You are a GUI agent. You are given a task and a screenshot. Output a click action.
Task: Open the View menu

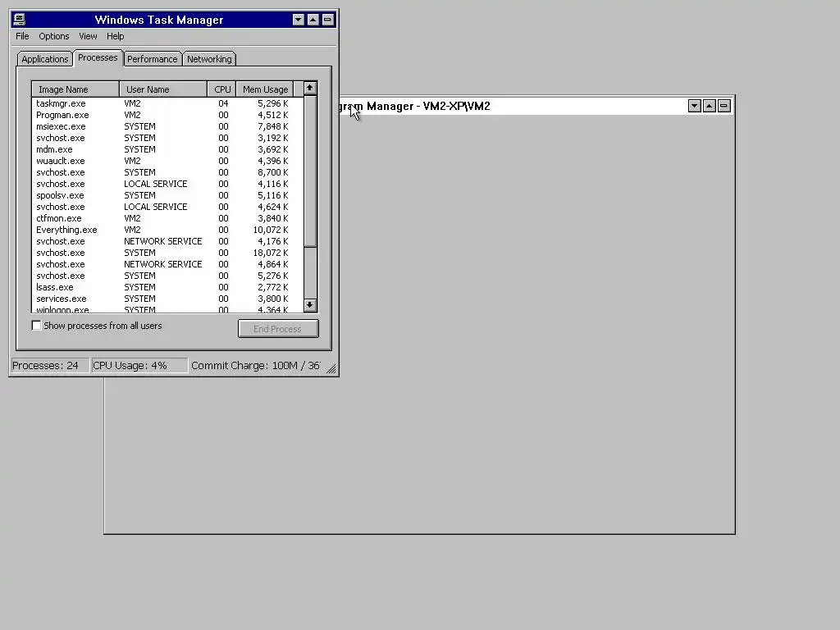coord(88,36)
